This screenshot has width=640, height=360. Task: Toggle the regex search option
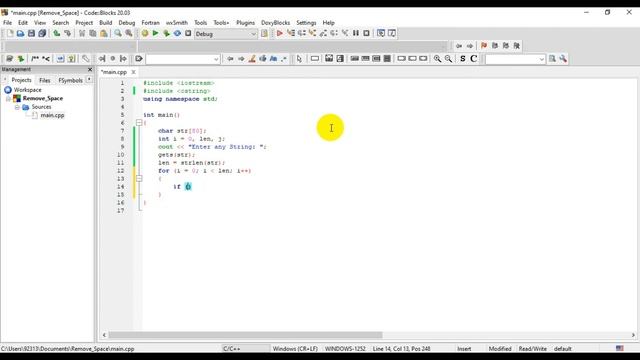pos(284,59)
